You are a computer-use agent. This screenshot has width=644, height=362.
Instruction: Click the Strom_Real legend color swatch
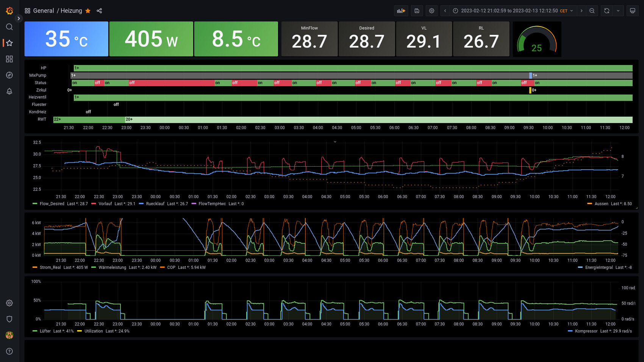pos(35,267)
